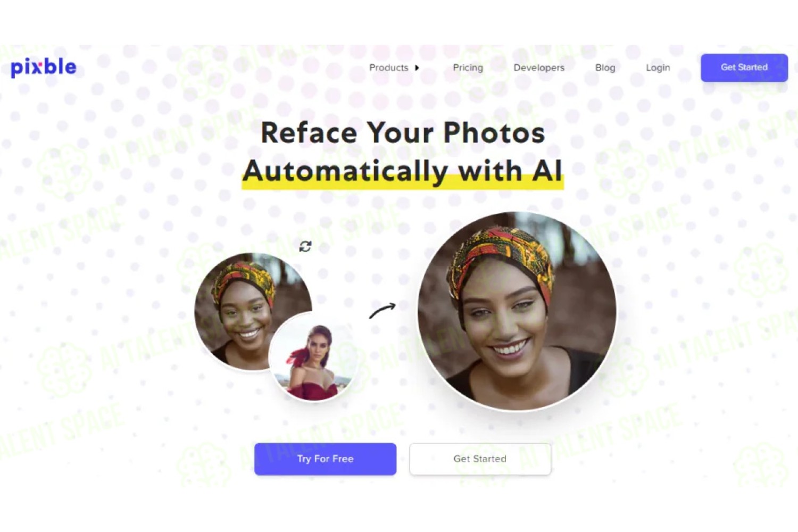Click the white Get Started button
This screenshot has height=532, width=798.
tap(480, 459)
